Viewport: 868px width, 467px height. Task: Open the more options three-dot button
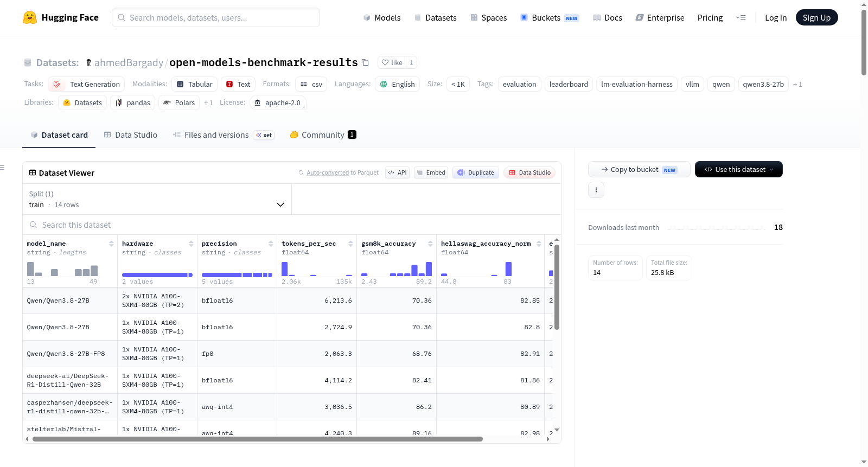click(596, 190)
